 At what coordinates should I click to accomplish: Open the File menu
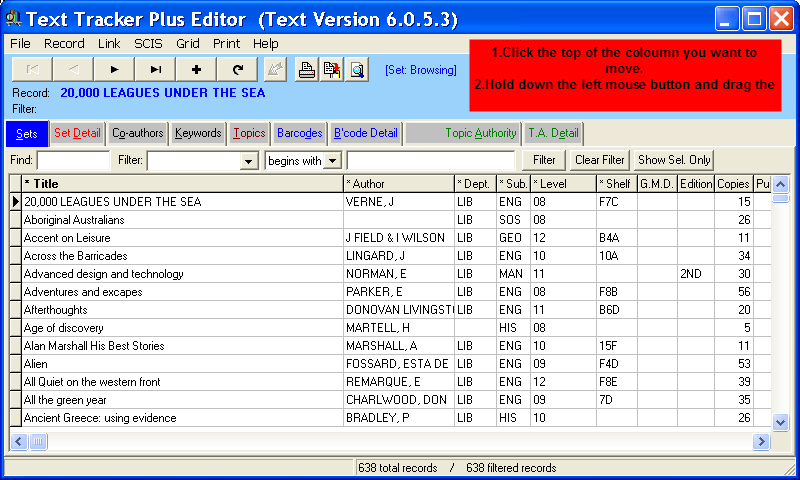tap(20, 43)
